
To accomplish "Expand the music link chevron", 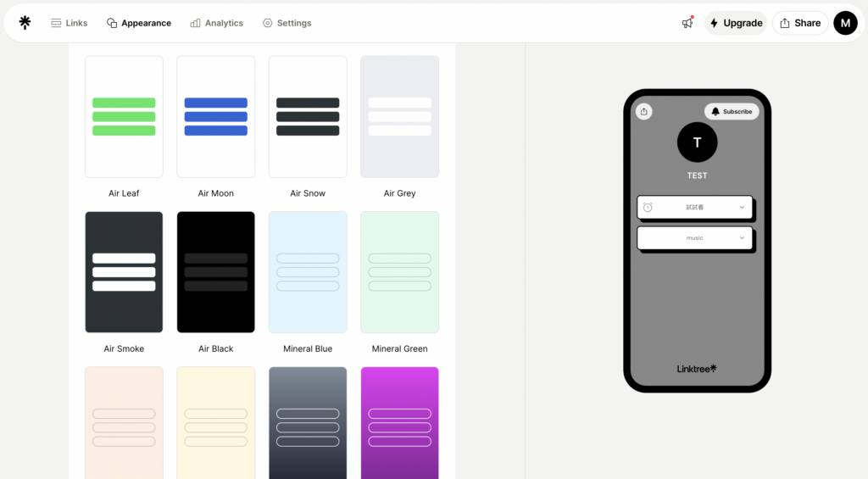I will 742,238.
